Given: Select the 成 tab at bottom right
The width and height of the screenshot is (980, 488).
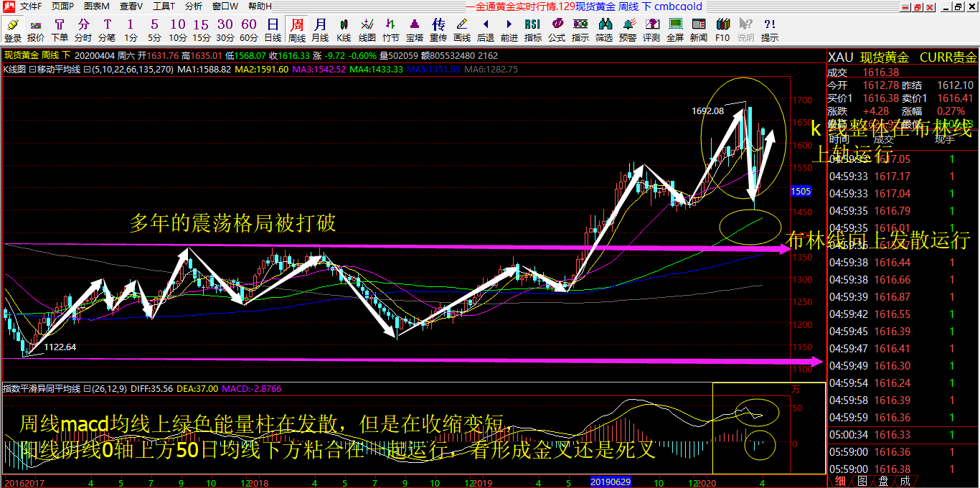Looking at the screenshot, I should click(x=905, y=481).
